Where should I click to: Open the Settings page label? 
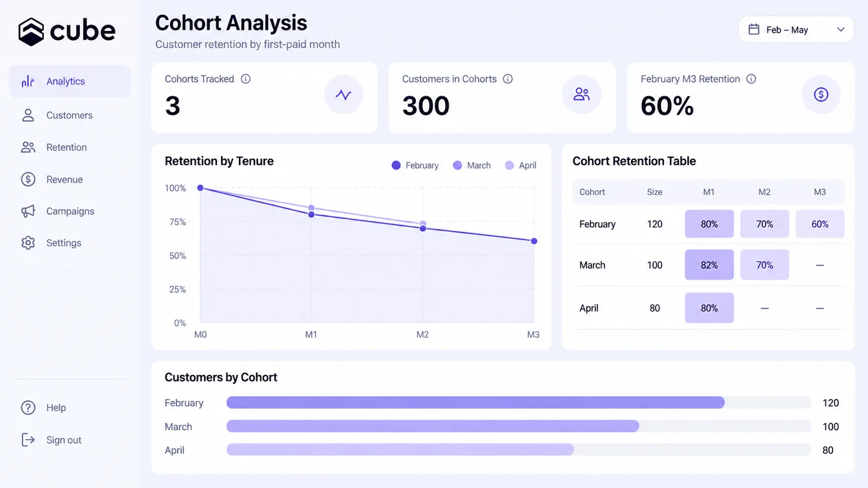[64, 243]
